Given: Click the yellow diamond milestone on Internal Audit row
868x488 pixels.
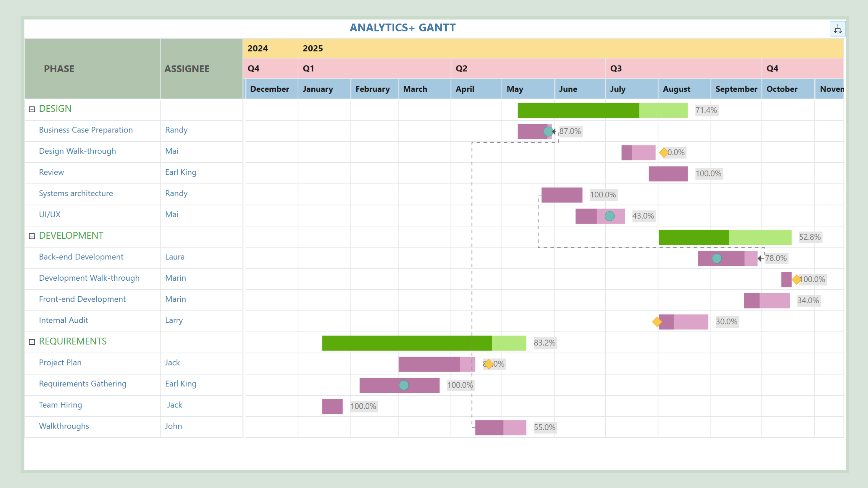Looking at the screenshot, I should 657,322.
